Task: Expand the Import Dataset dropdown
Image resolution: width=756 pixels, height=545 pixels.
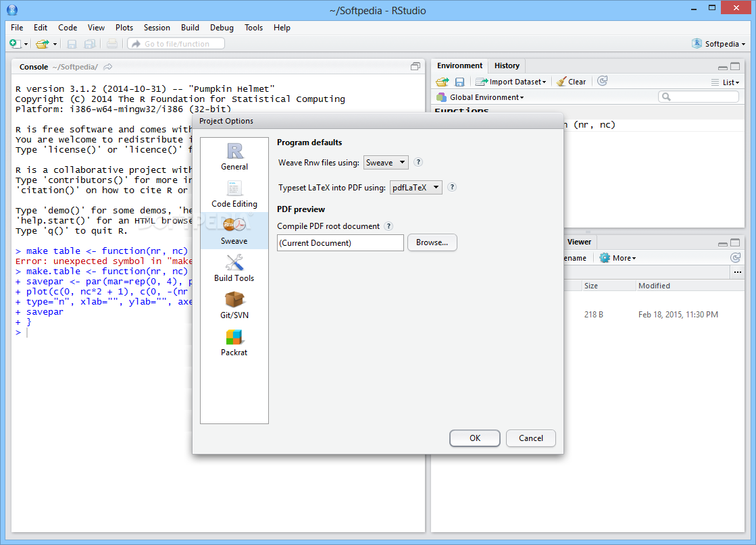Action: click(511, 82)
